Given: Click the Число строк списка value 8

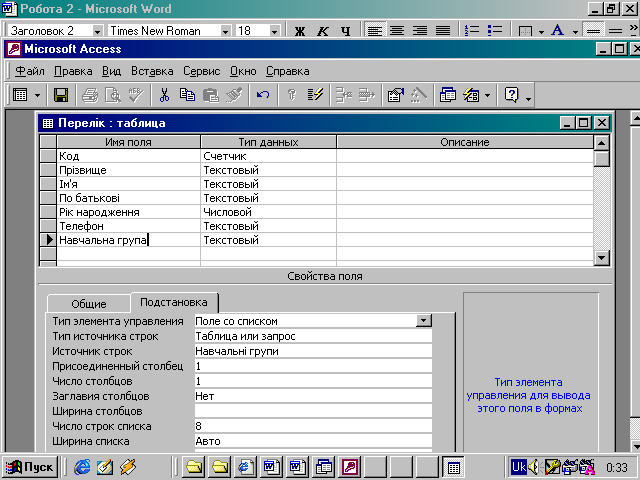Looking at the screenshot, I should (313, 426).
